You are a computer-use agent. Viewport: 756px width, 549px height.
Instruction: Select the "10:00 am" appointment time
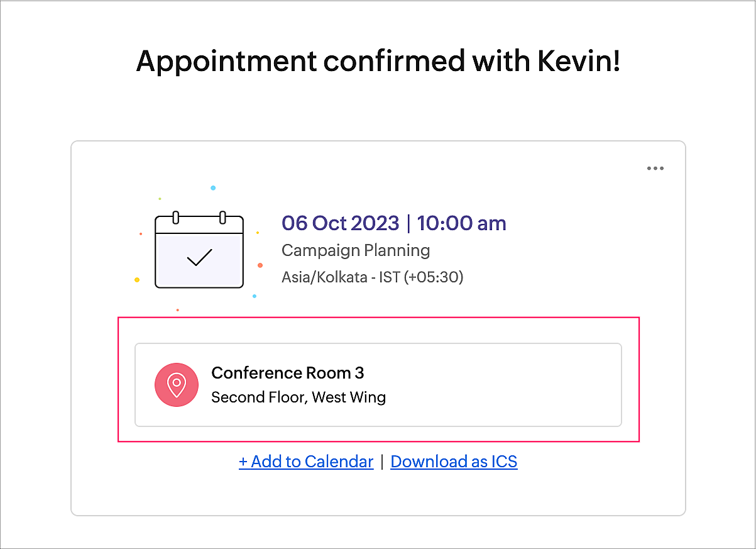(x=461, y=223)
